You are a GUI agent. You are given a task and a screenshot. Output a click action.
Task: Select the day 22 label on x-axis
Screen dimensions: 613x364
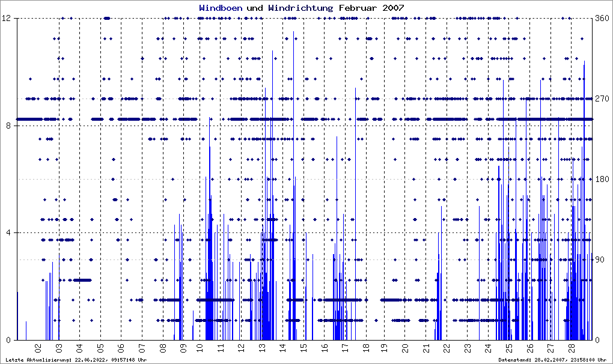coord(447,348)
